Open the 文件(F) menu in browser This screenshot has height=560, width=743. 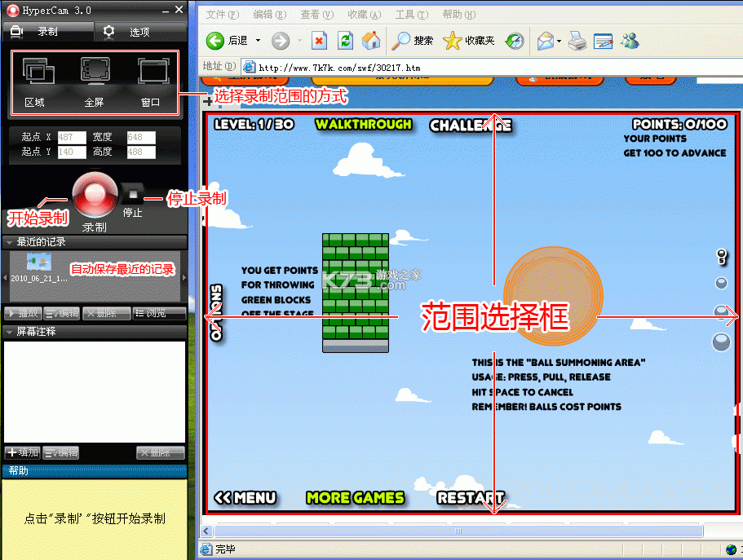[x=222, y=15]
